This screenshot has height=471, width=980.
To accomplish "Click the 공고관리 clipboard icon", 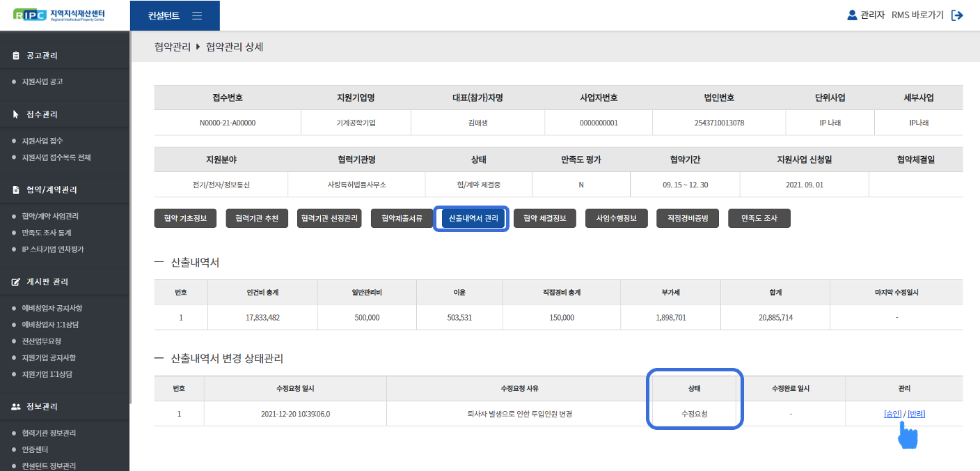I will (16, 56).
